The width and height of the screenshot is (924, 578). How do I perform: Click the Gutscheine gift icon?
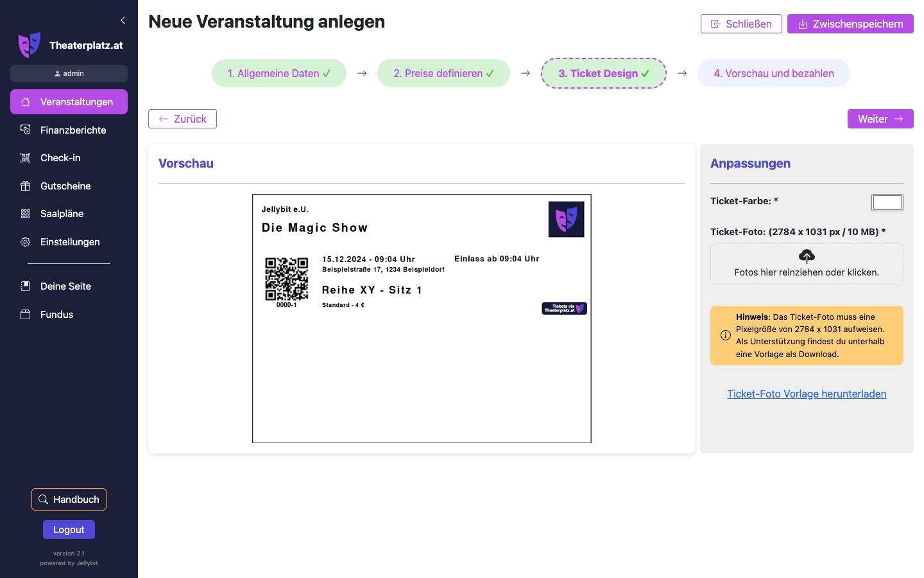pyautogui.click(x=26, y=186)
